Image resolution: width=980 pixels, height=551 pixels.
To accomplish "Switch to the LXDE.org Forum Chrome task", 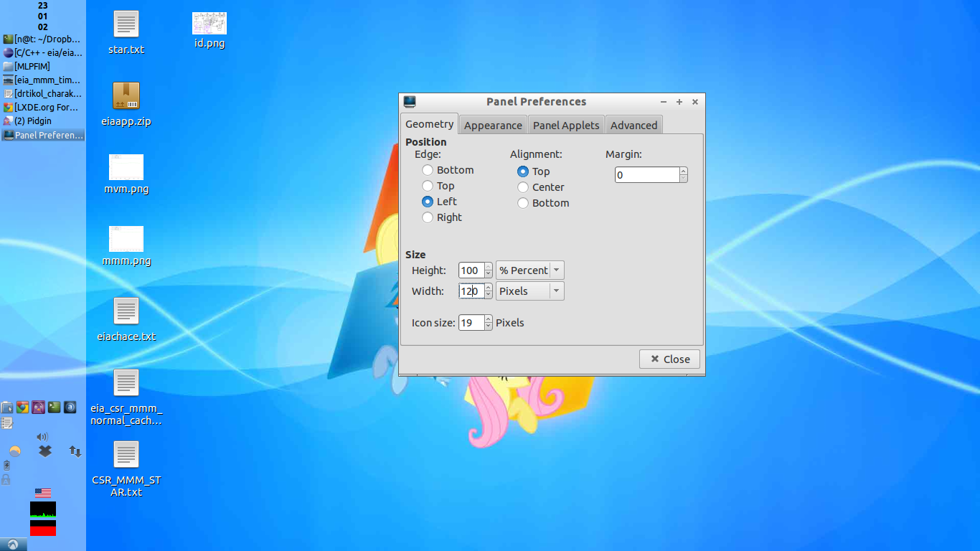I will tap(43, 108).
